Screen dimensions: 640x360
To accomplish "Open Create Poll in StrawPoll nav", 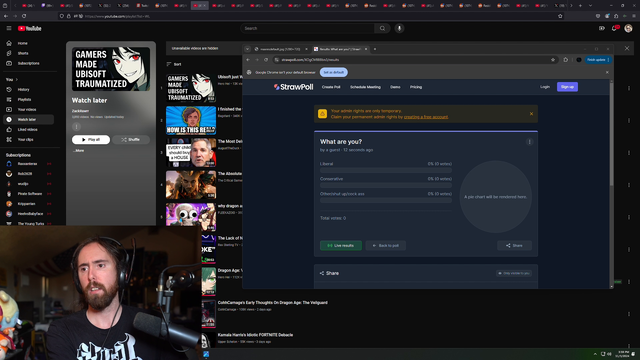I will coord(331,87).
